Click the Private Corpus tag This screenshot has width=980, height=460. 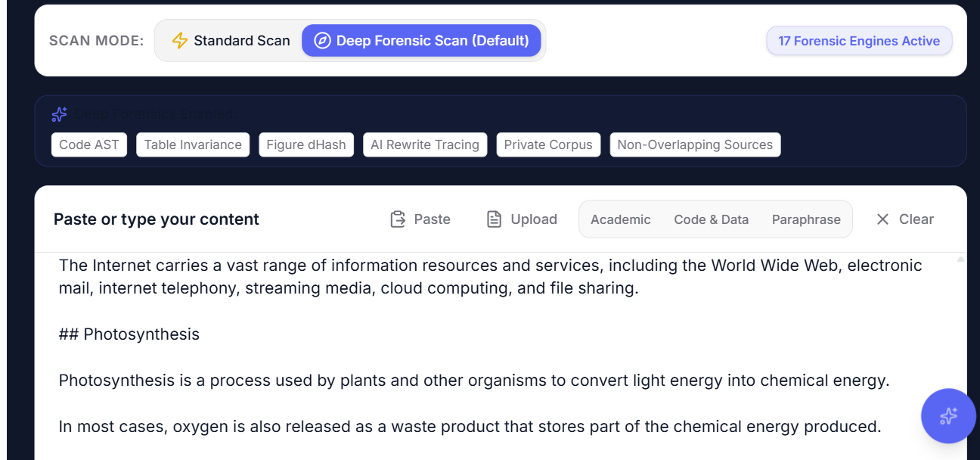click(x=548, y=145)
